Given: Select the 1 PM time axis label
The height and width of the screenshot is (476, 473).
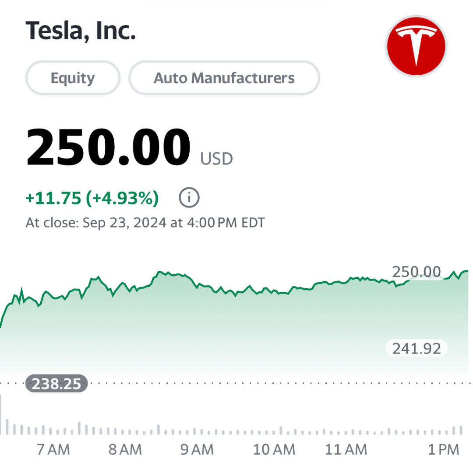Looking at the screenshot, I should click(x=444, y=449).
